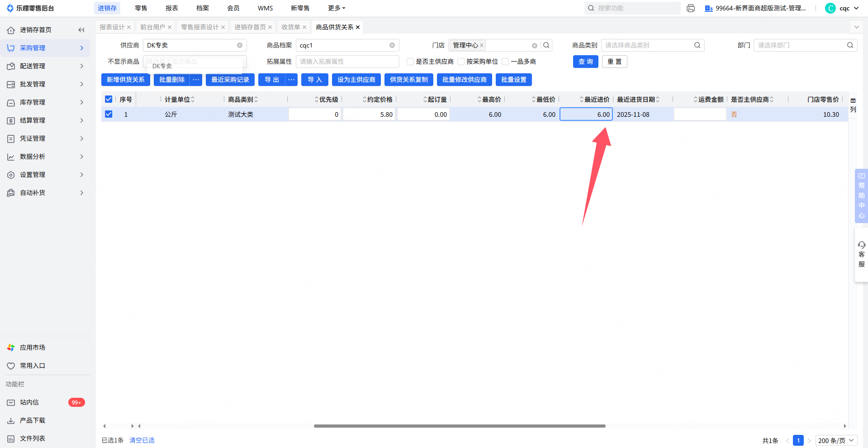
Task: Clear the 供应商 field value
Action: [240, 45]
